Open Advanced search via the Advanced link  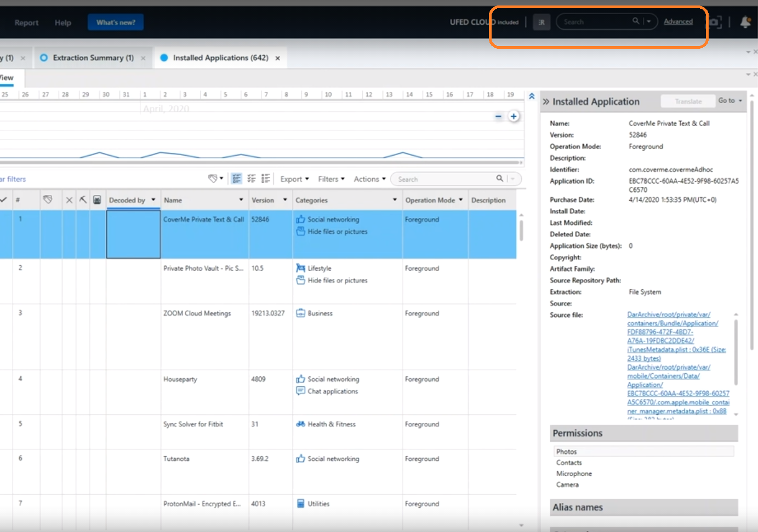pyautogui.click(x=678, y=21)
